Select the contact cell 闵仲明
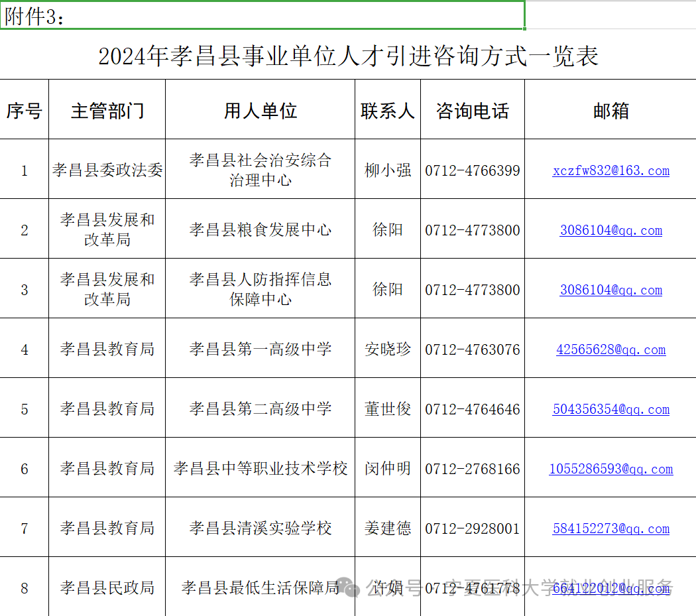The height and width of the screenshot is (616, 696). 388,467
